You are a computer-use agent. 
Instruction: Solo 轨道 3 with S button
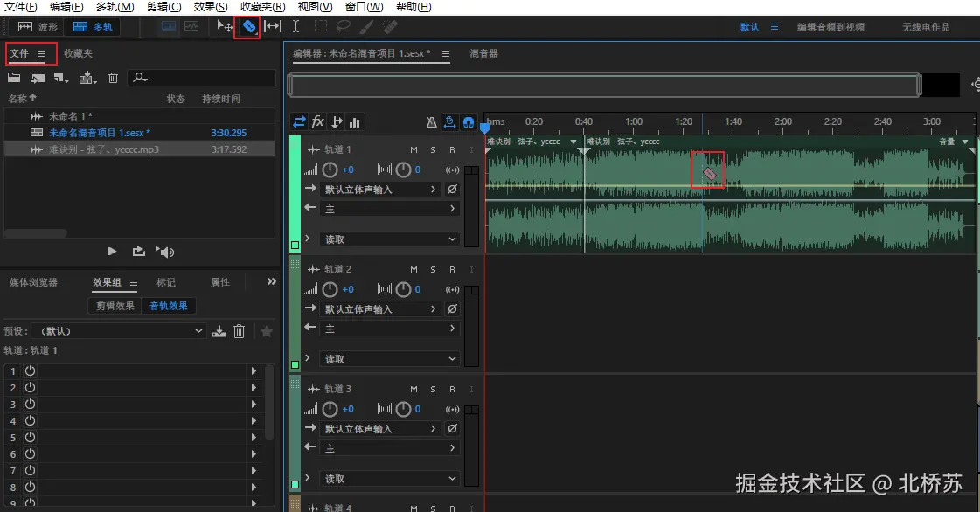[433, 389]
